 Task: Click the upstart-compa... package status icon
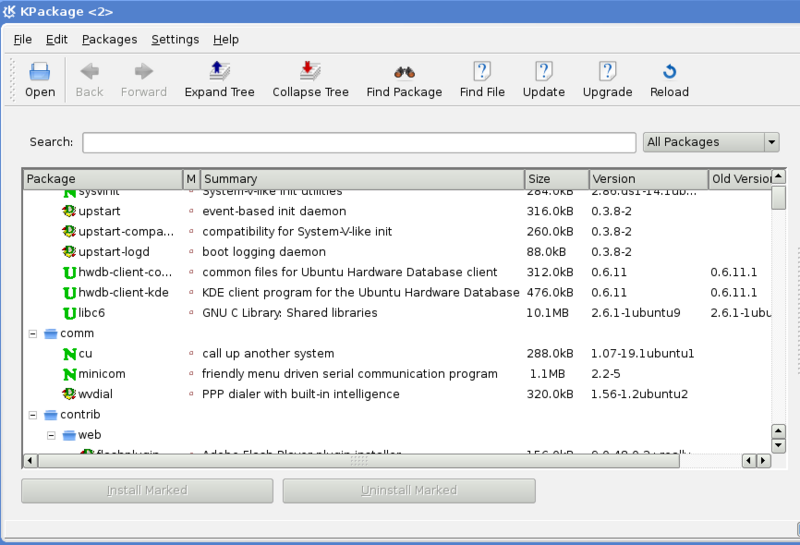click(69, 231)
